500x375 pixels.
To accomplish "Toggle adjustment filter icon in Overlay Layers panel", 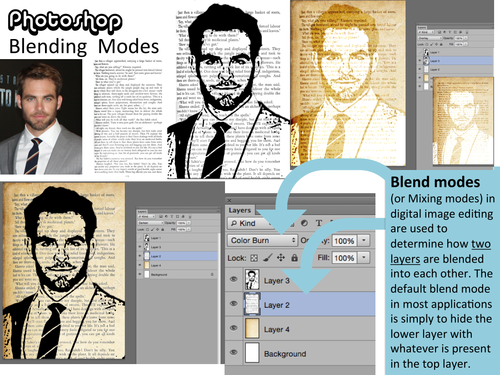I will 444,32.
